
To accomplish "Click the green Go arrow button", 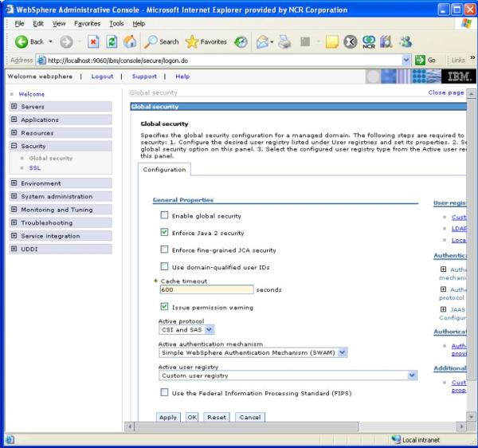I will point(420,60).
